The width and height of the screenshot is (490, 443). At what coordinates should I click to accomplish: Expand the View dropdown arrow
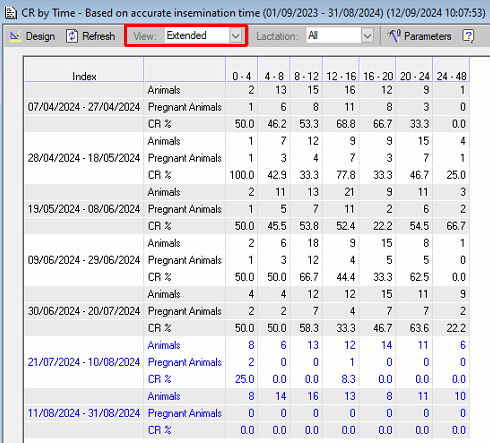click(235, 35)
